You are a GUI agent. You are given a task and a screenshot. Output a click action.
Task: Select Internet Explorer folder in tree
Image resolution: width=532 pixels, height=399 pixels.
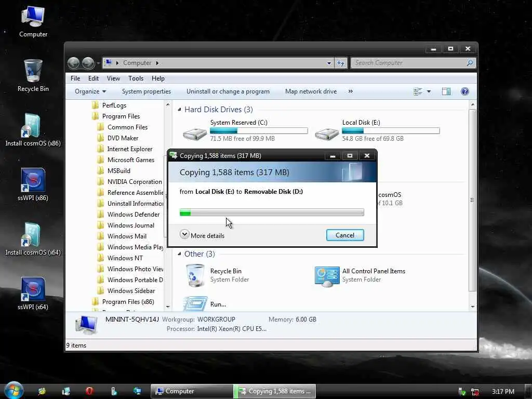click(129, 149)
